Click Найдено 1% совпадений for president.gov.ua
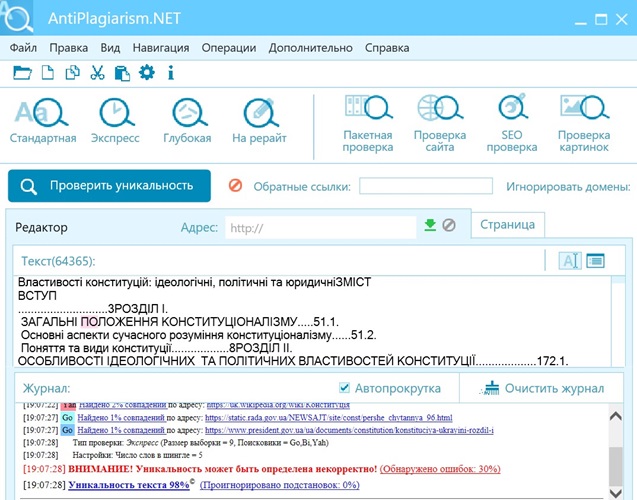637x500 pixels. point(121,430)
